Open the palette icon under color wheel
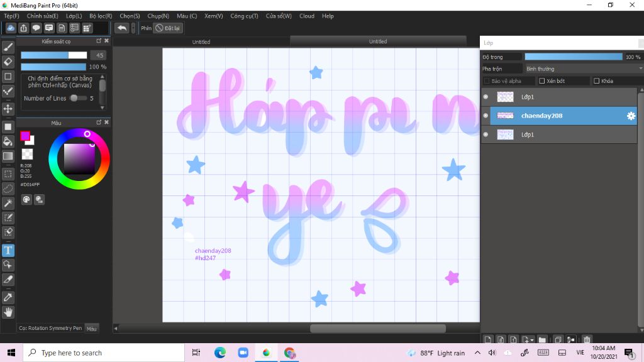 click(26, 199)
